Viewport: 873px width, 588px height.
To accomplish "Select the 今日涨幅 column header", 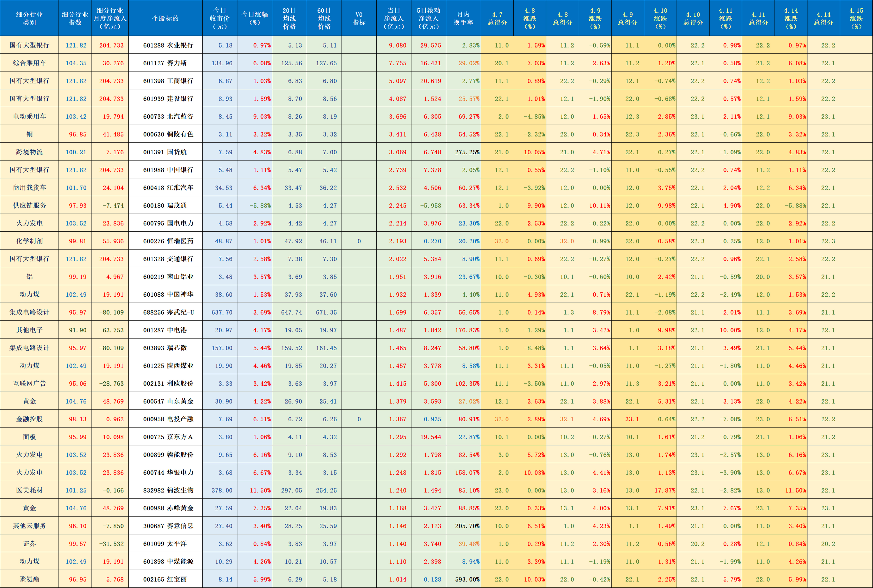I will [255, 18].
